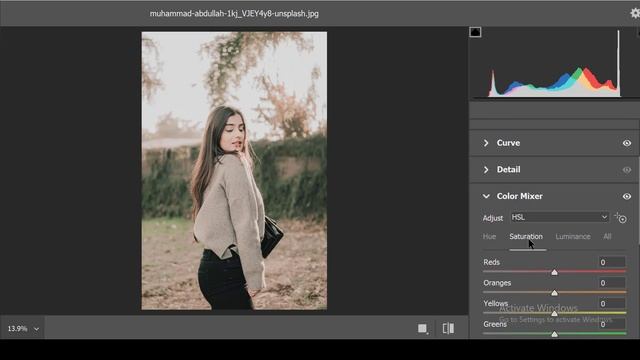Click the Oranges saturation slider handle
Screen dimensions: 640x360
554,293
